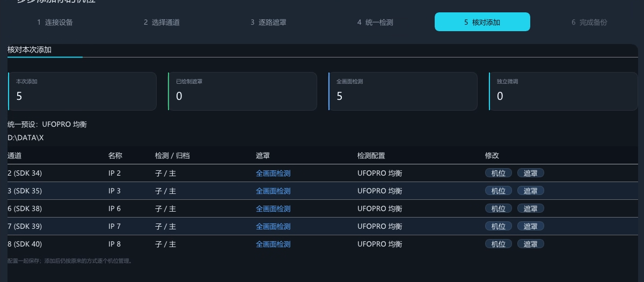Click the 名称 column header
Viewport: 644px width, 282px height.
click(x=115, y=155)
